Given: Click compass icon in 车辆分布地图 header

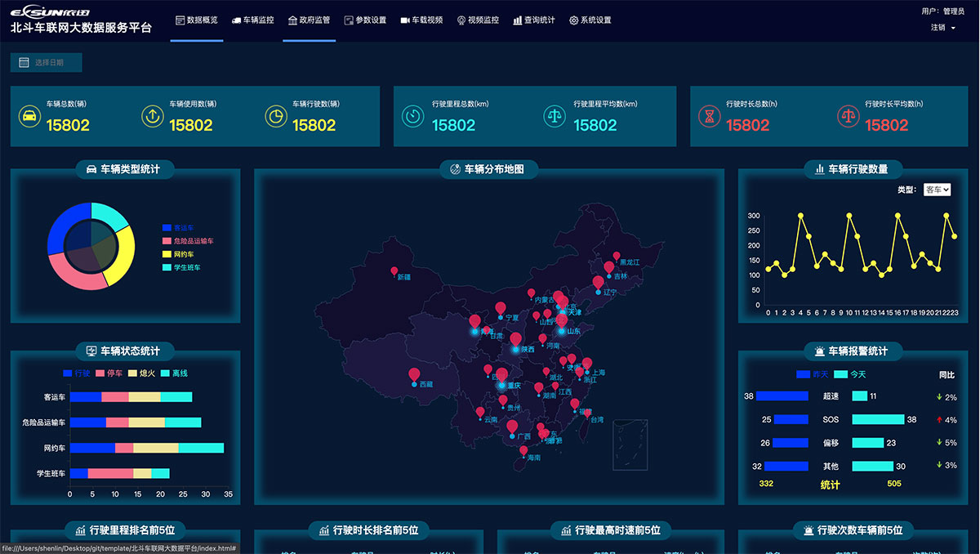Looking at the screenshot, I should click(455, 169).
